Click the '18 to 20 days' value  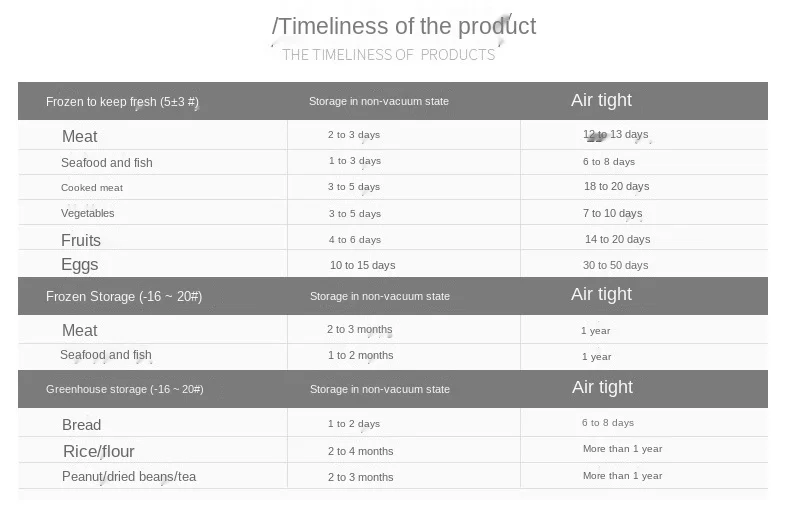point(617,186)
